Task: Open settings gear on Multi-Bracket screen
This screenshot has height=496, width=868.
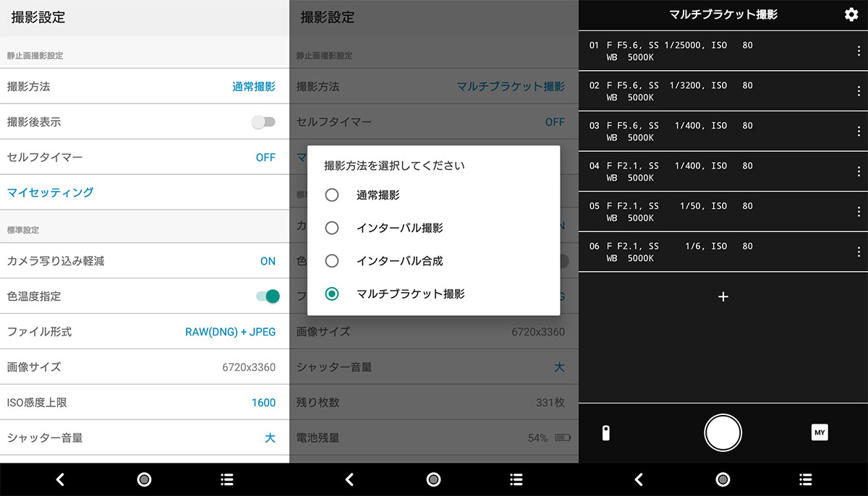Action: click(851, 14)
